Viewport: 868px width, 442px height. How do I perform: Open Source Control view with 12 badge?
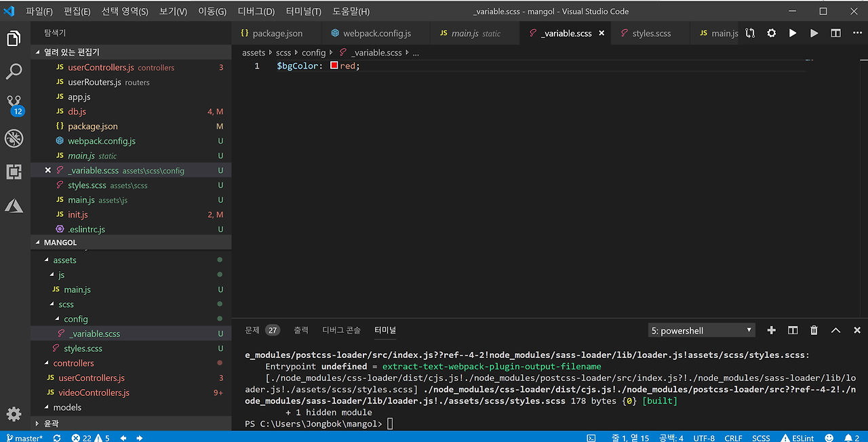click(x=14, y=105)
